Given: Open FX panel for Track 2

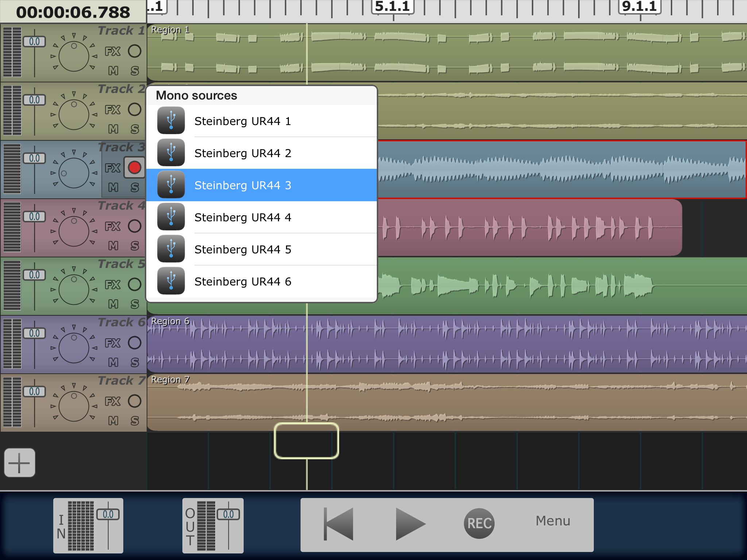Looking at the screenshot, I should (113, 110).
